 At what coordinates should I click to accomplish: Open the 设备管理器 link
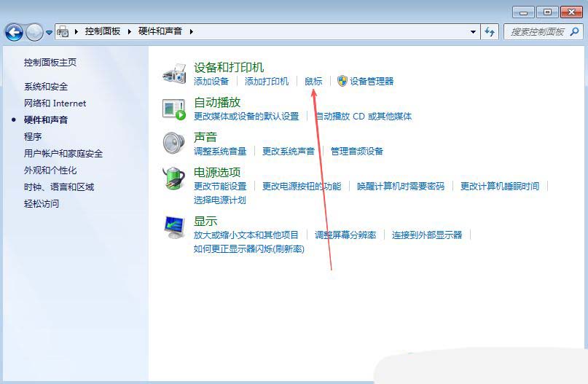372,81
